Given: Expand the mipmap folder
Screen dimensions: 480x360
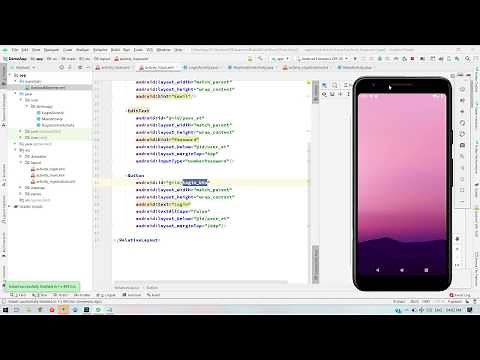Looking at the screenshot, I should pyautogui.click(x=21, y=188).
